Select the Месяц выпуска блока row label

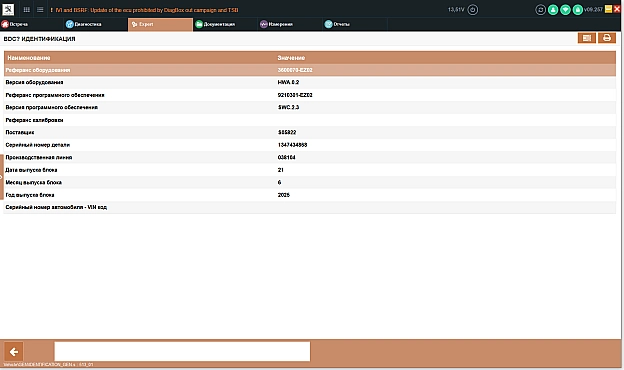tap(33, 183)
